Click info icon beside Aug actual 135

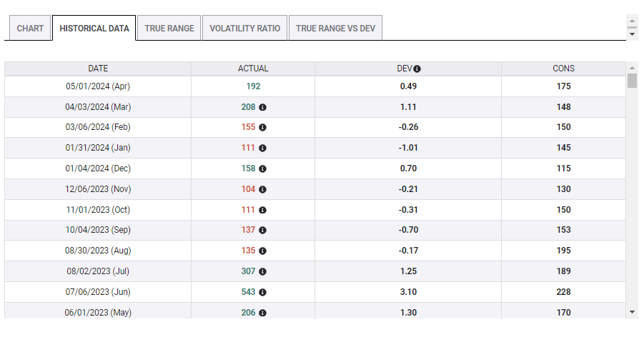pos(262,251)
